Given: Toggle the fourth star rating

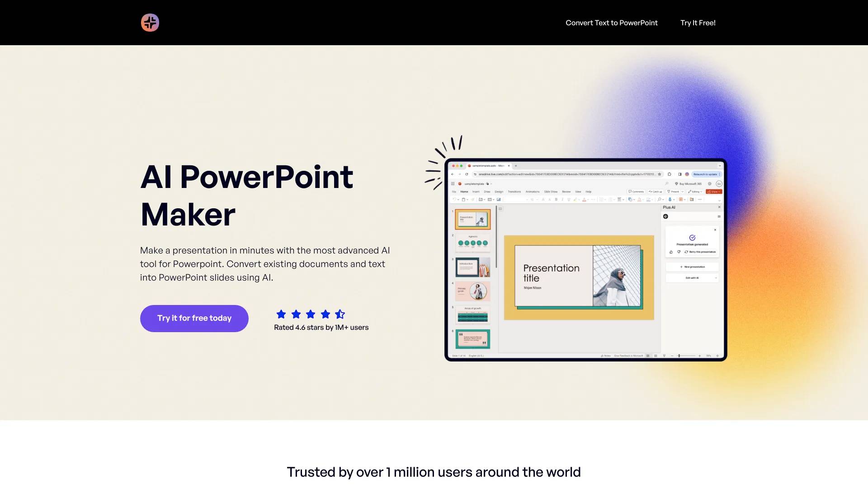Looking at the screenshot, I should pyautogui.click(x=324, y=314).
